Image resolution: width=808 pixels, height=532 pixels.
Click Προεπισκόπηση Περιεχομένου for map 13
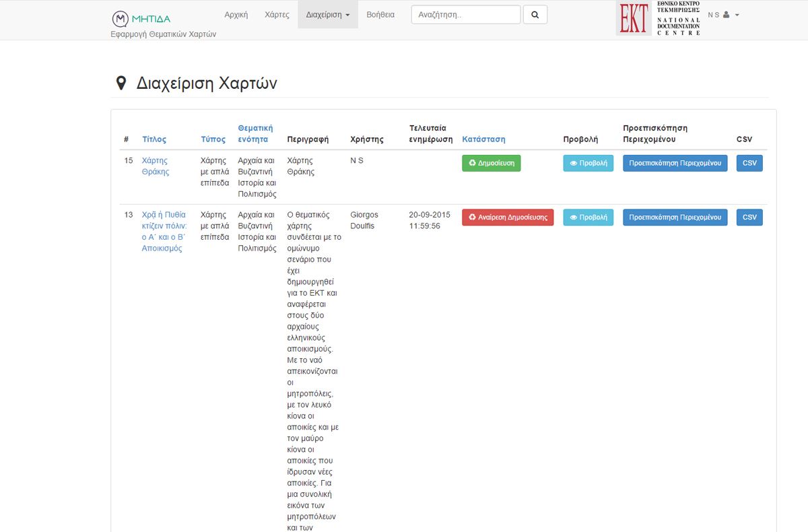[x=675, y=218]
